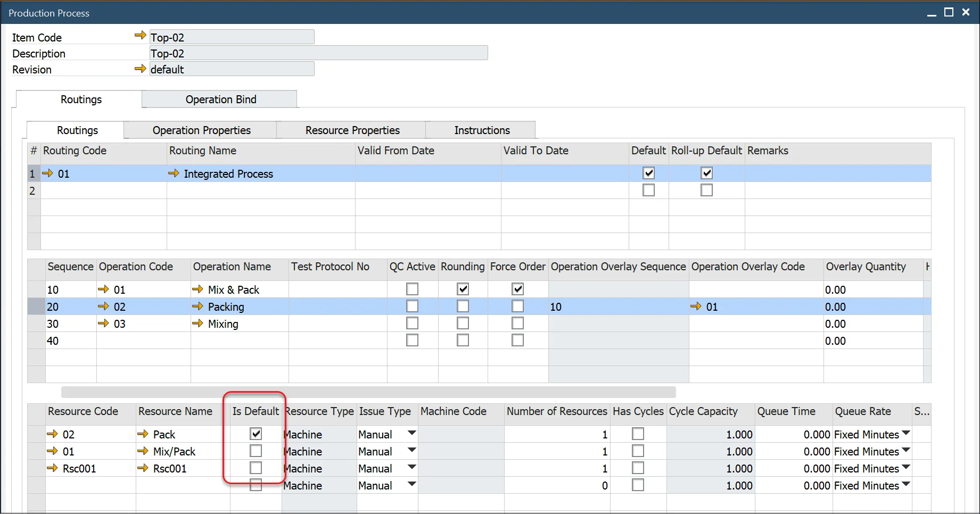Open Queue Rate dropdown for Rsc001 row
The image size is (980, 514).
[905, 468]
